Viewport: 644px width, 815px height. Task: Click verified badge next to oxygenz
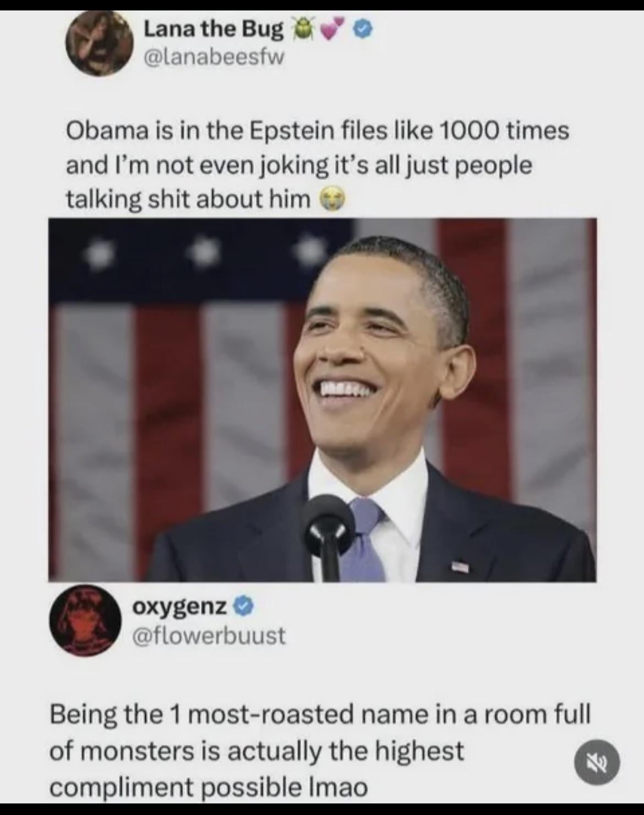pos(244,607)
